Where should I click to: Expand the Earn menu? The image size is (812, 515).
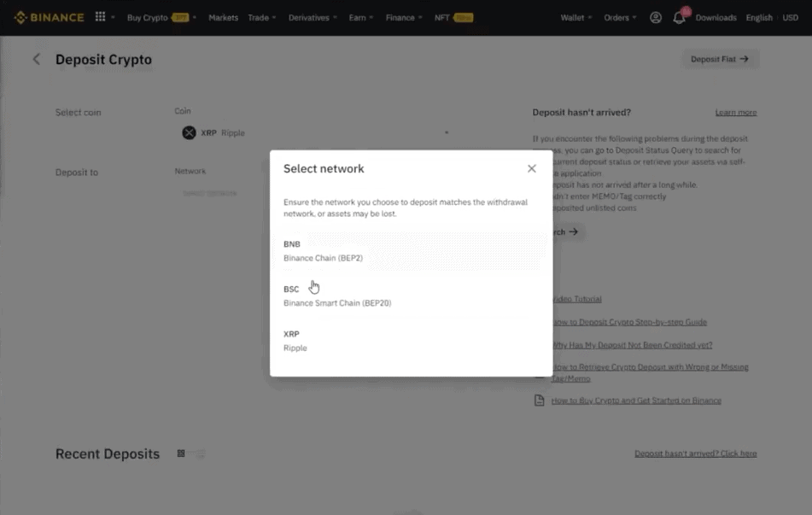361,18
